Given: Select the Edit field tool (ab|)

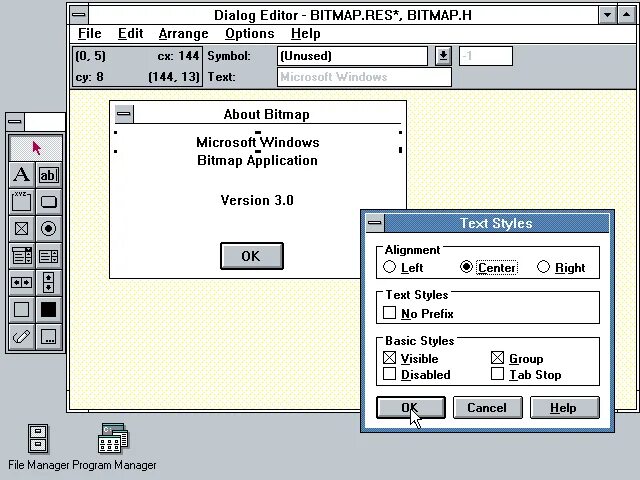Looking at the screenshot, I should coord(49,175).
